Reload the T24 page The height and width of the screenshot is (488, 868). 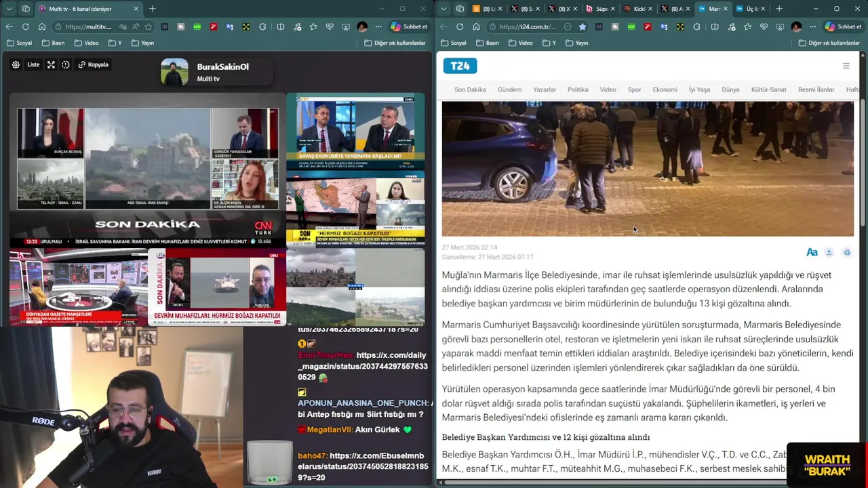[460, 26]
